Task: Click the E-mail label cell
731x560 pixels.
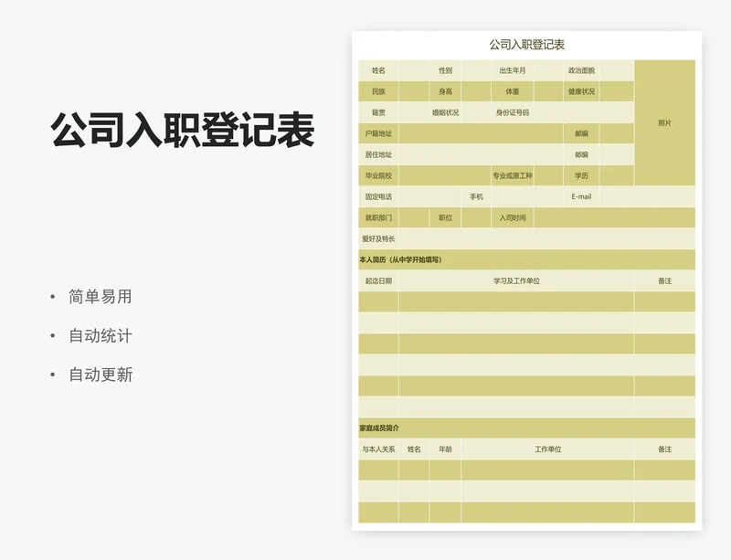Action: point(581,196)
